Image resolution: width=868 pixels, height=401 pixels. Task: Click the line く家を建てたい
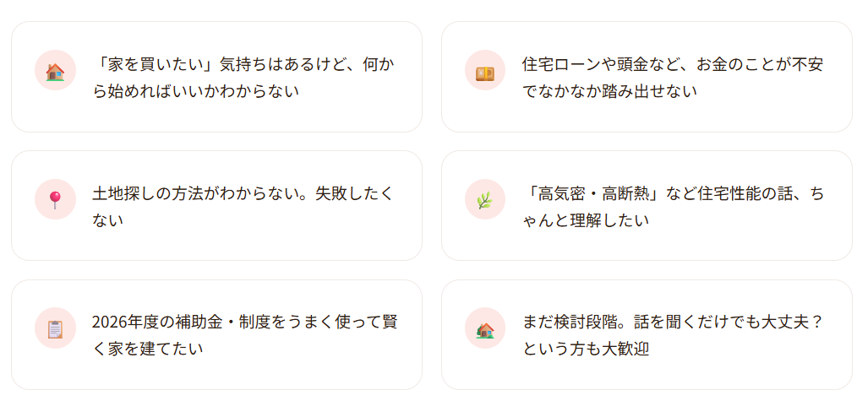[x=147, y=349]
